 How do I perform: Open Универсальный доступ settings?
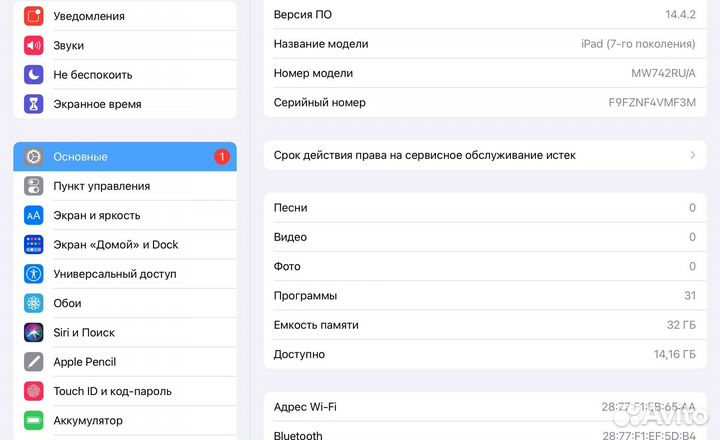(x=125, y=274)
